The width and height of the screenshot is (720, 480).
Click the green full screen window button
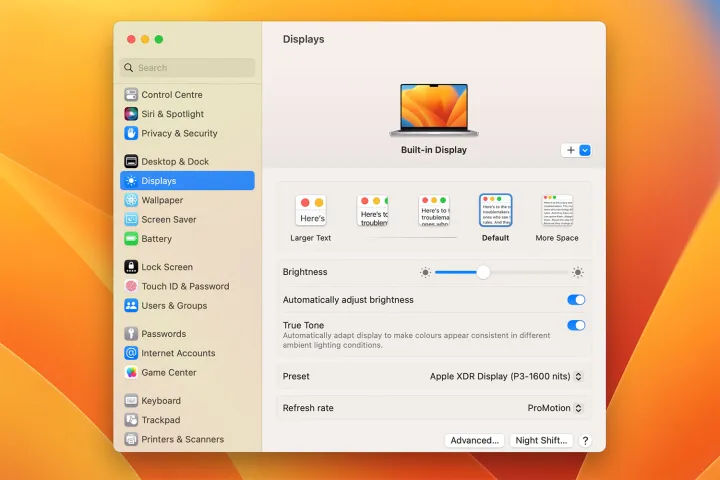[x=158, y=39]
